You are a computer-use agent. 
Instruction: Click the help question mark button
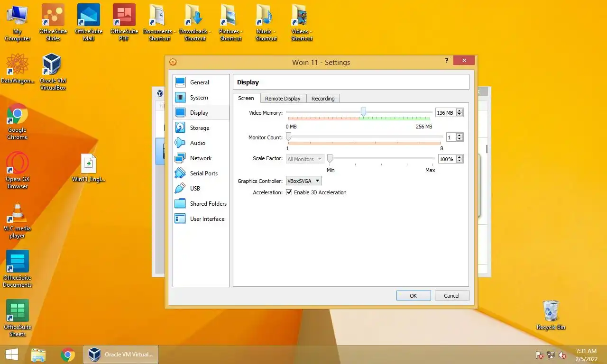[x=447, y=61]
